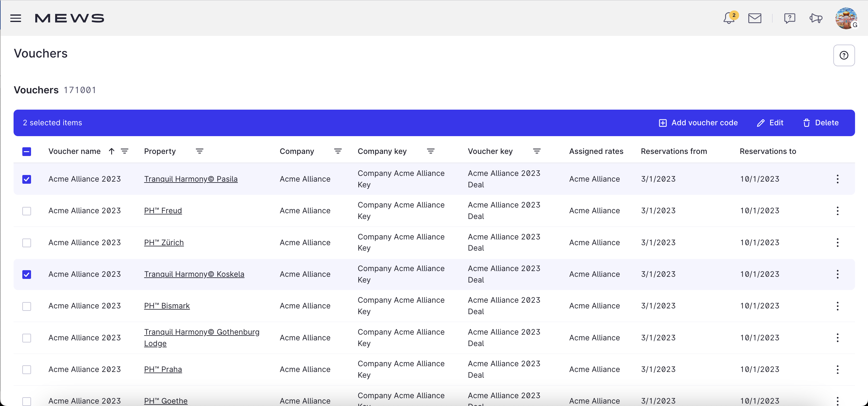
Task: Click the '2 selected items' label
Action: click(52, 123)
